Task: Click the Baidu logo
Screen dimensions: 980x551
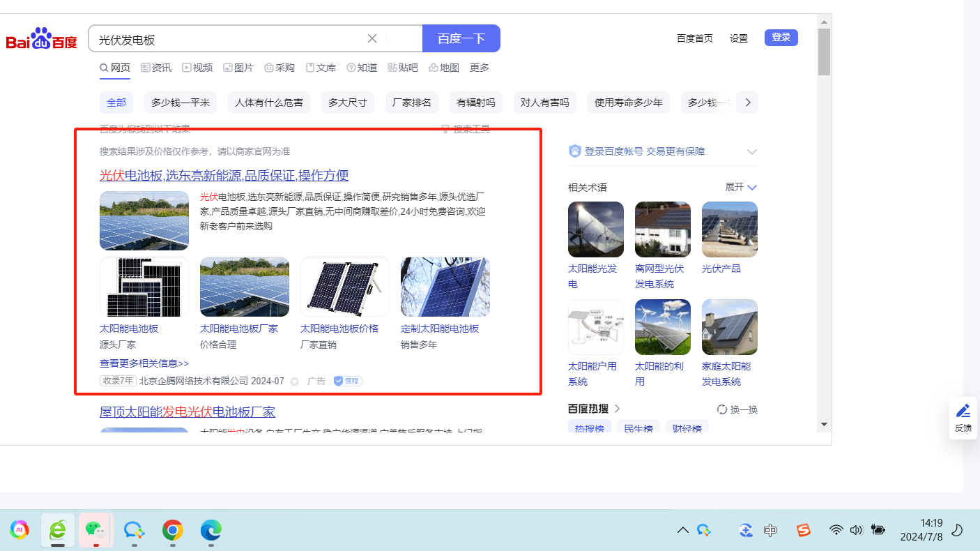Action: (42, 40)
